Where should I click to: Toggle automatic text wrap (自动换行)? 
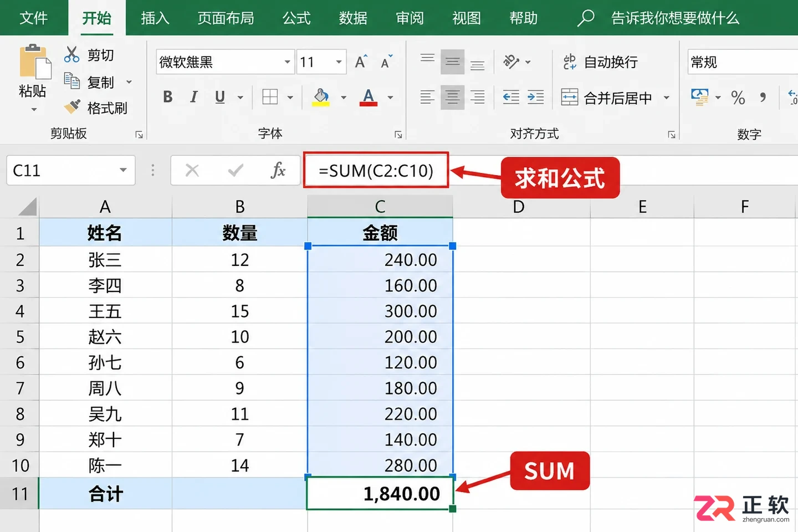coord(600,62)
